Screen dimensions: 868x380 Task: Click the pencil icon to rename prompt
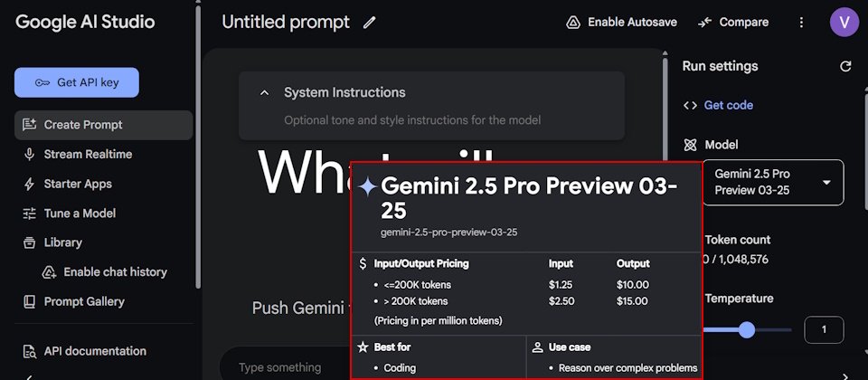click(369, 23)
